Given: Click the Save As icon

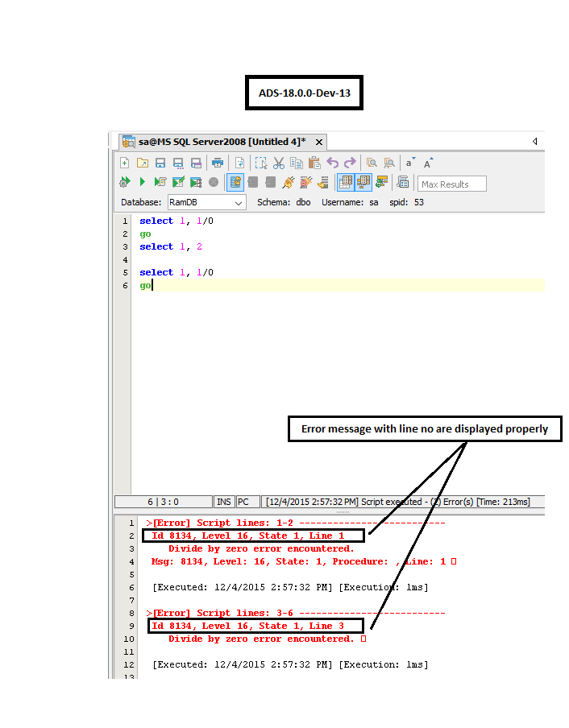Looking at the screenshot, I should [178, 163].
